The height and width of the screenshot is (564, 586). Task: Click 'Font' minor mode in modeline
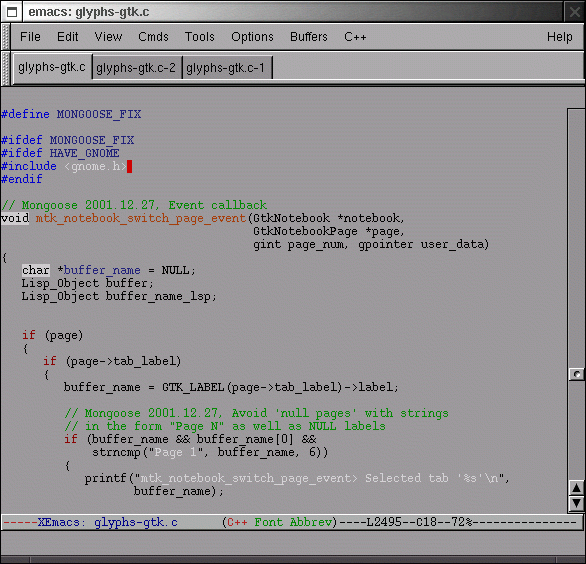coord(268,522)
